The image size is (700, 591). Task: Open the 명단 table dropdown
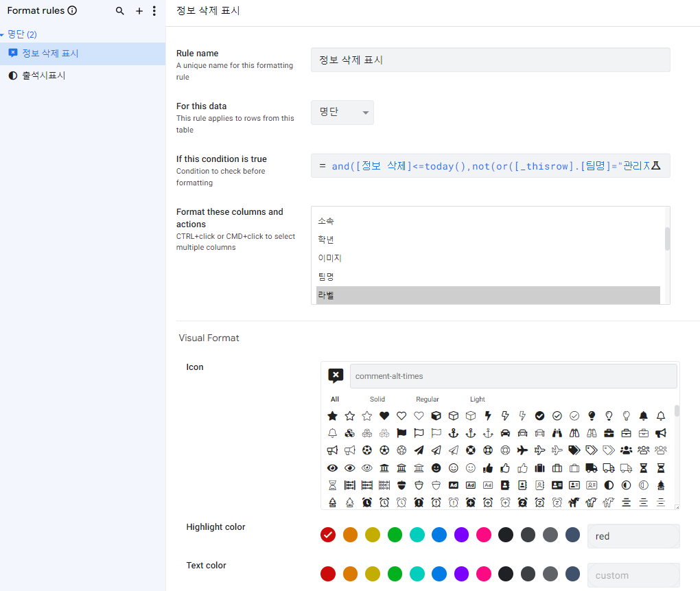coord(342,112)
